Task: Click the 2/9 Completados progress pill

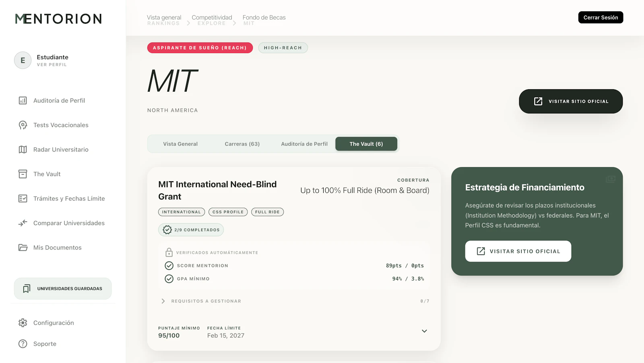Action: click(x=191, y=230)
